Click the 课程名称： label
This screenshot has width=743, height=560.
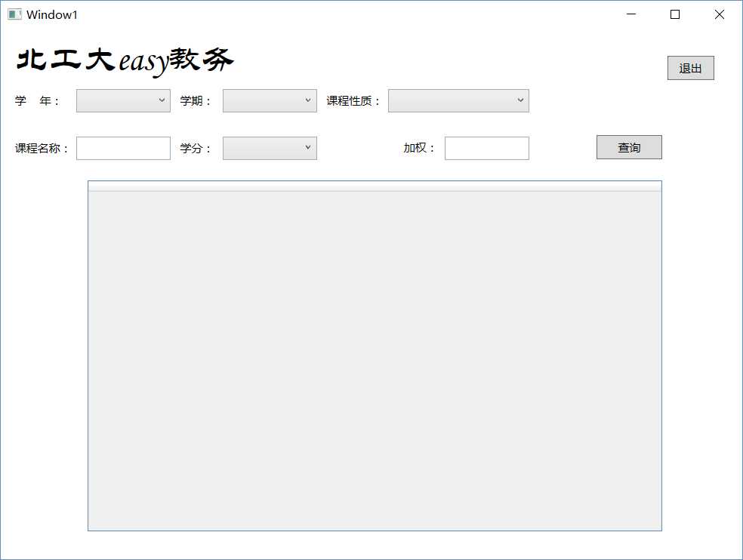coord(42,148)
